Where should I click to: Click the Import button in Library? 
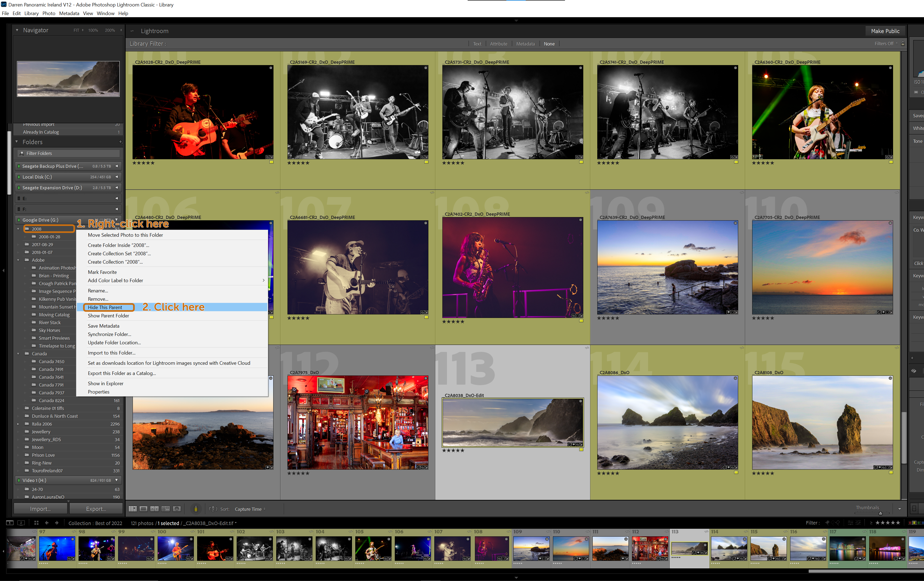pyautogui.click(x=41, y=509)
